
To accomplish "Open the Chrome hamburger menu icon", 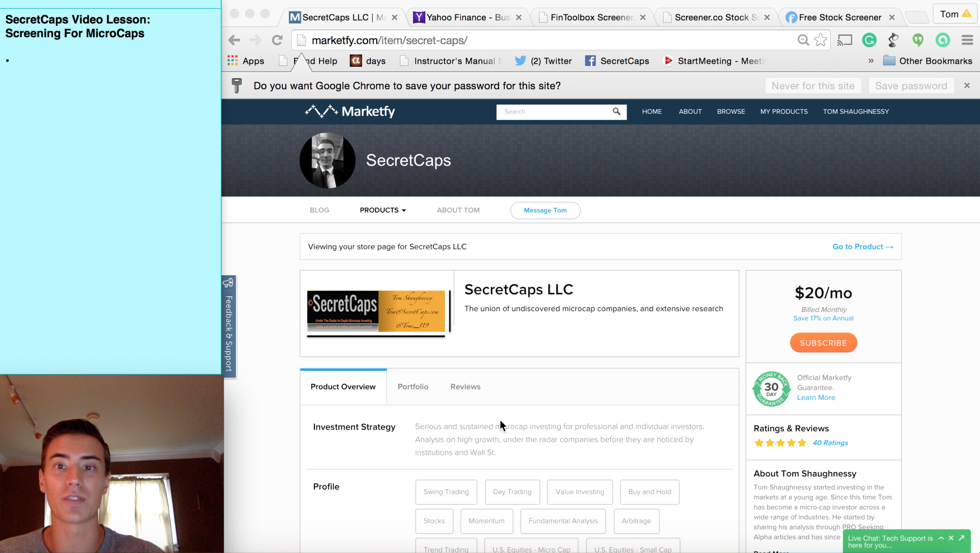I will [x=967, y=40].
